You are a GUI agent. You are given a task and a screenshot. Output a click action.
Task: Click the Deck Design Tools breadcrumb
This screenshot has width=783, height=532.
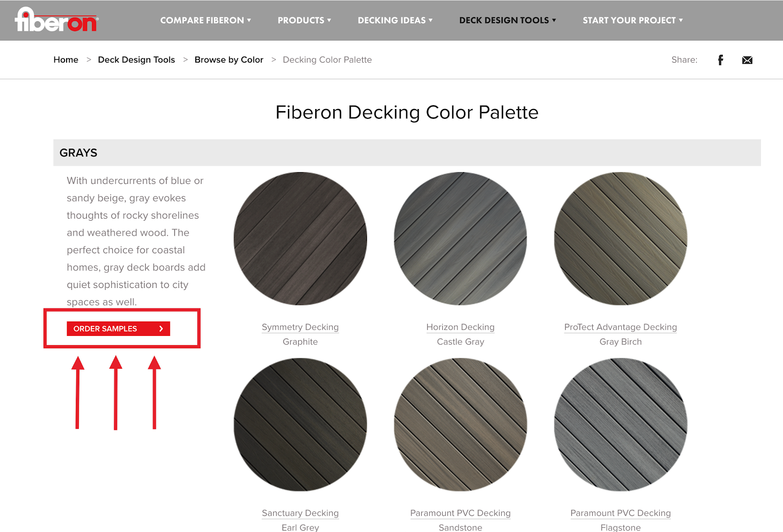point(136,60)
